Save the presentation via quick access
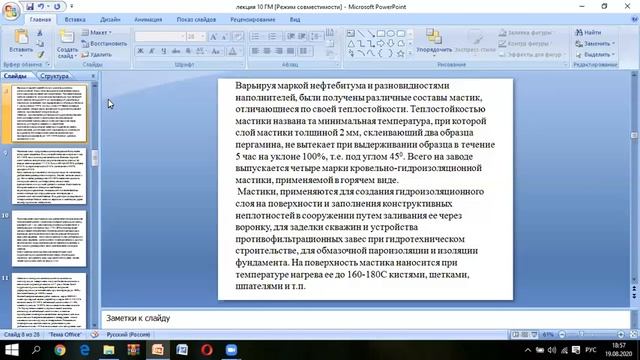Screen dimensions: 640x360 (30, 7)
